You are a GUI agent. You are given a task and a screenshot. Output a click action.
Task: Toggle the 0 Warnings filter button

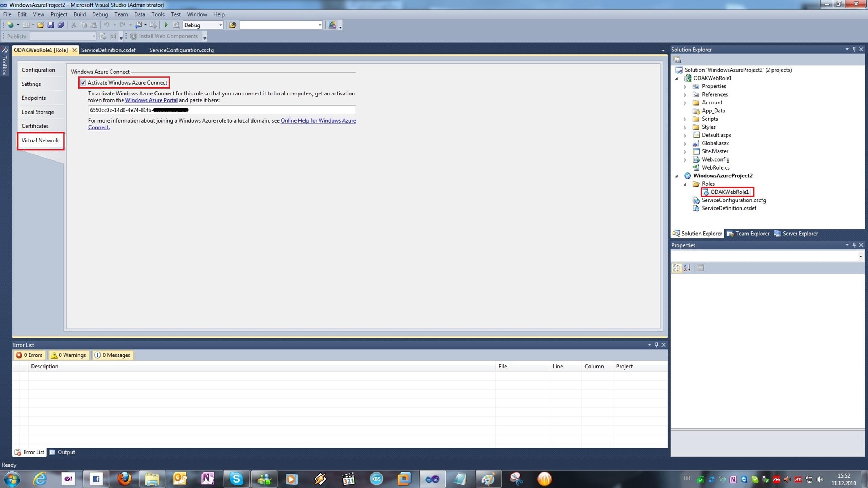click(69, 355)
